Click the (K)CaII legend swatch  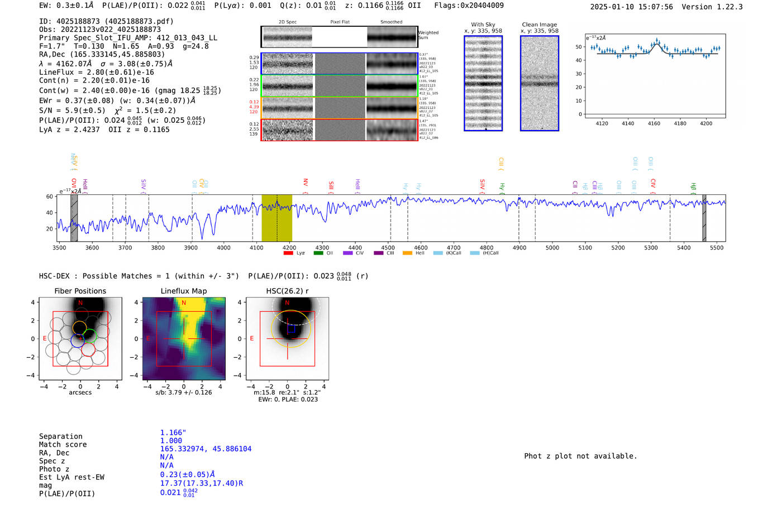tap(438, 253)
